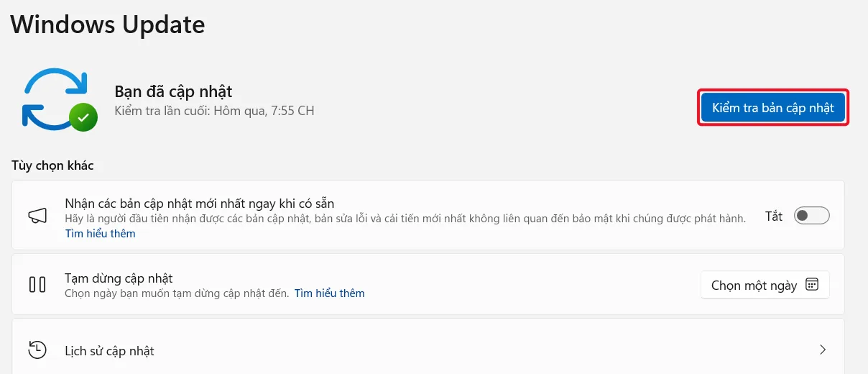Select the Kiểm tra lần cuối: Hôm qua text
Image resolution: width=868 pixels, height=374 pixels.
(214, 111)
